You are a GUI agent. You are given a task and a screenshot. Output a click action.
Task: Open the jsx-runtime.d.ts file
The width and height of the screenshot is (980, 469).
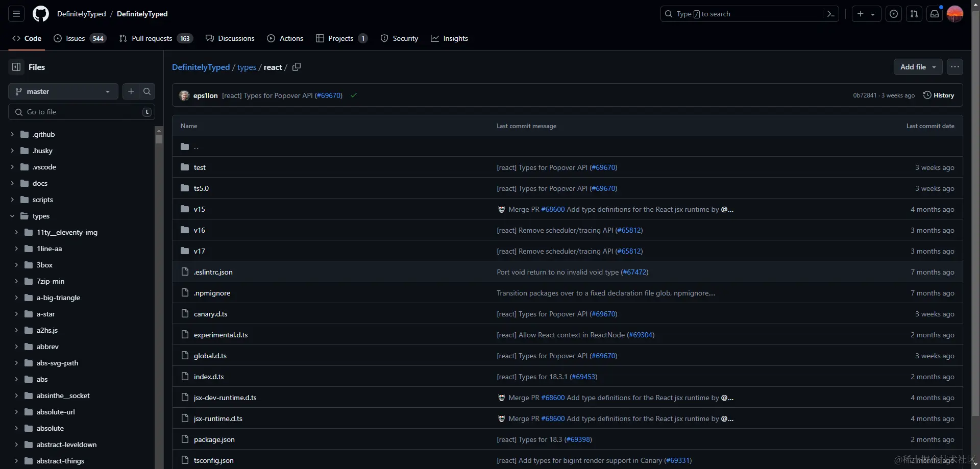(218, 418)
